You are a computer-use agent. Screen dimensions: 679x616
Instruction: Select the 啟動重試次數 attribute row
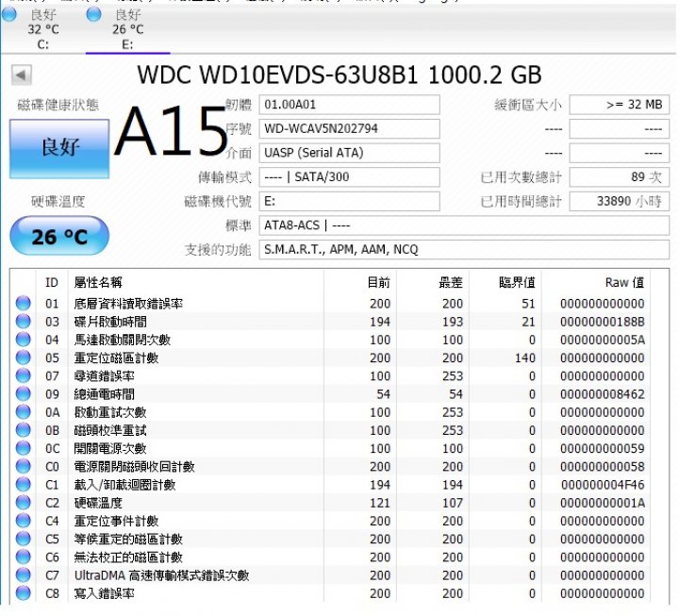pyautogui.click(x=330, y=412)
